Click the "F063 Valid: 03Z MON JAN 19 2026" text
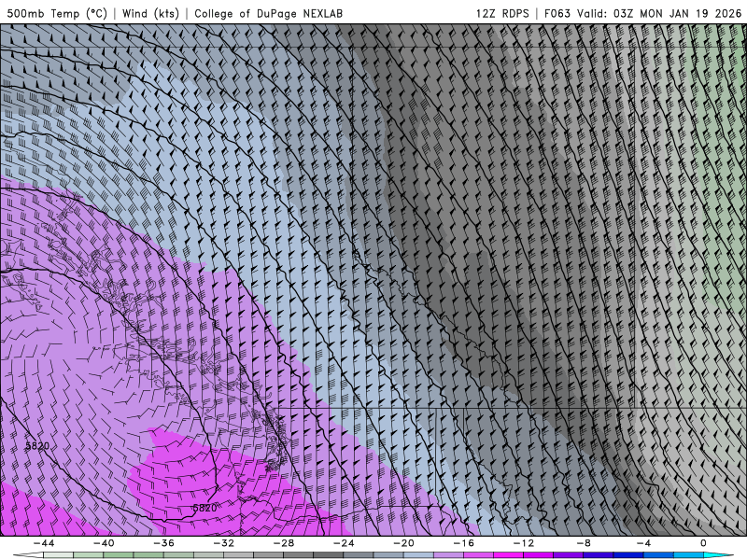The height and width of the screenshot is (560, 747). pos(642,13)
